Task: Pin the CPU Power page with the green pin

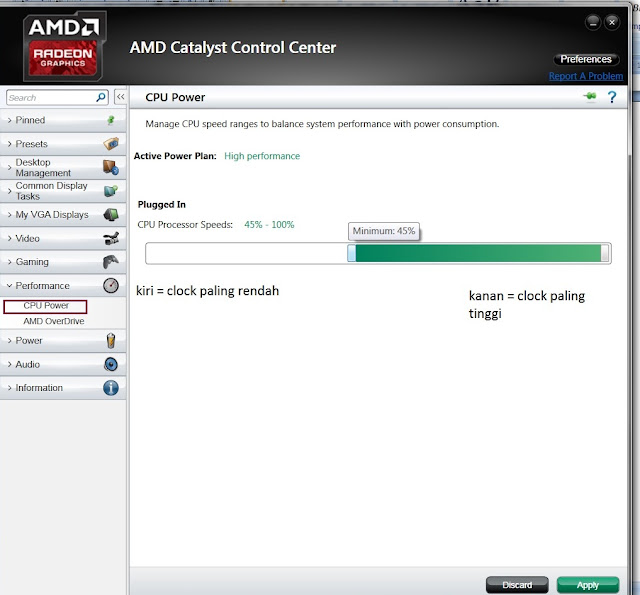Action: coord(590,96)
